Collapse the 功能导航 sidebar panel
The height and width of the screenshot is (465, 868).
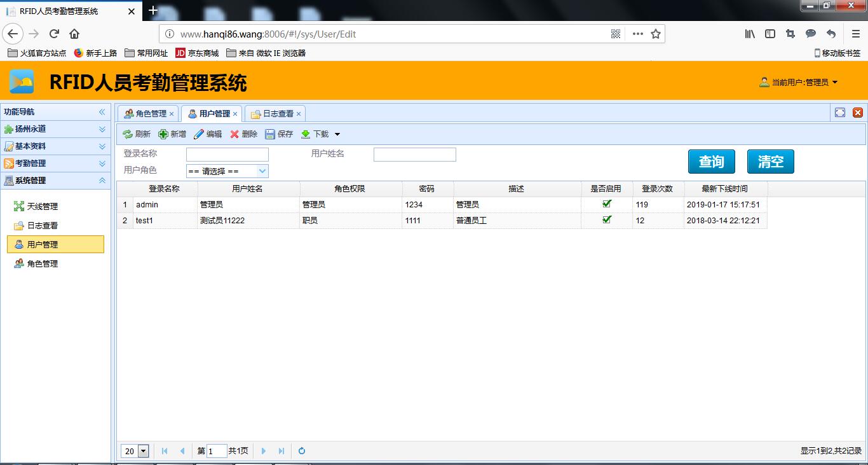click(x=102, y=112)
